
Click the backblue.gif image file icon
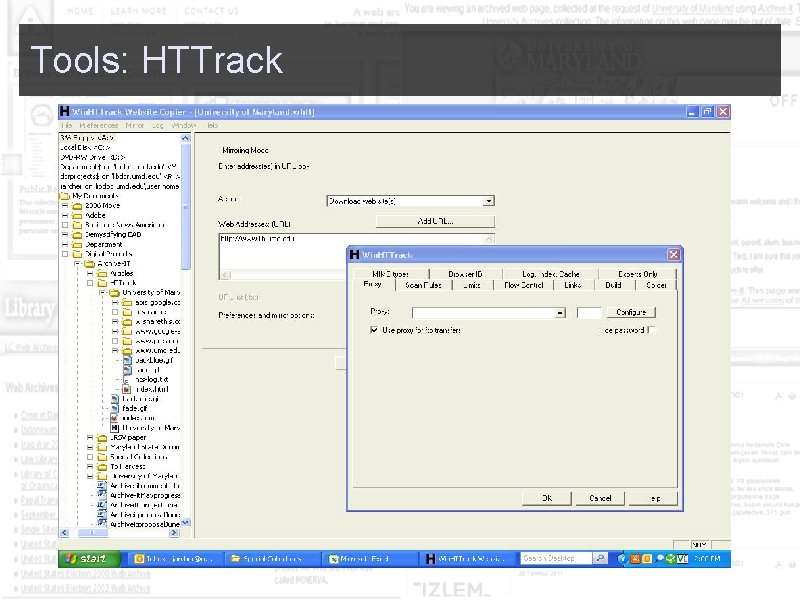click(127, 360)
